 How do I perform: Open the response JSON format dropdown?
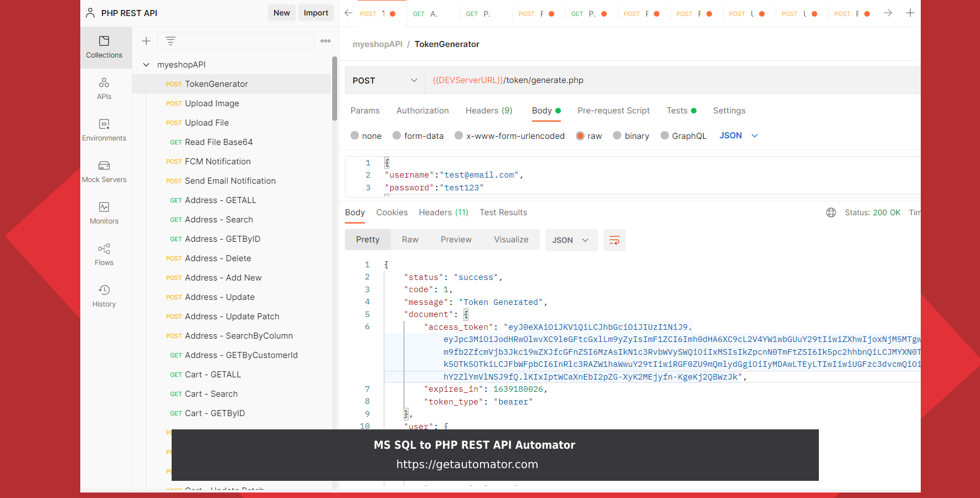571,240
